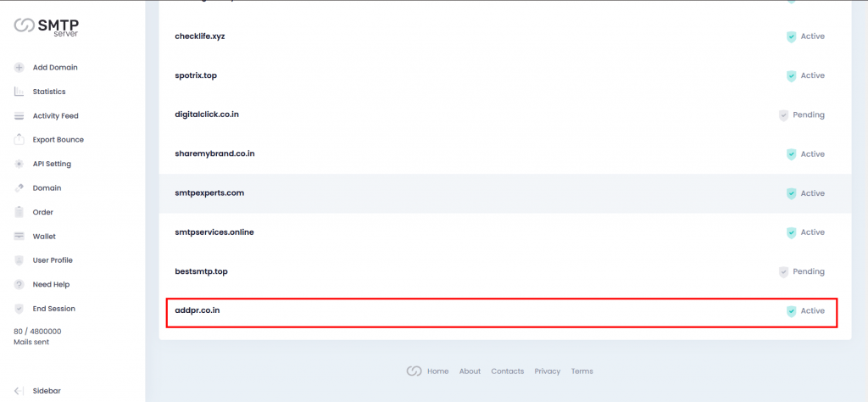Click the Pending status text for digitalclick.co.in
The image size is (868, 402).
(809, 115)
